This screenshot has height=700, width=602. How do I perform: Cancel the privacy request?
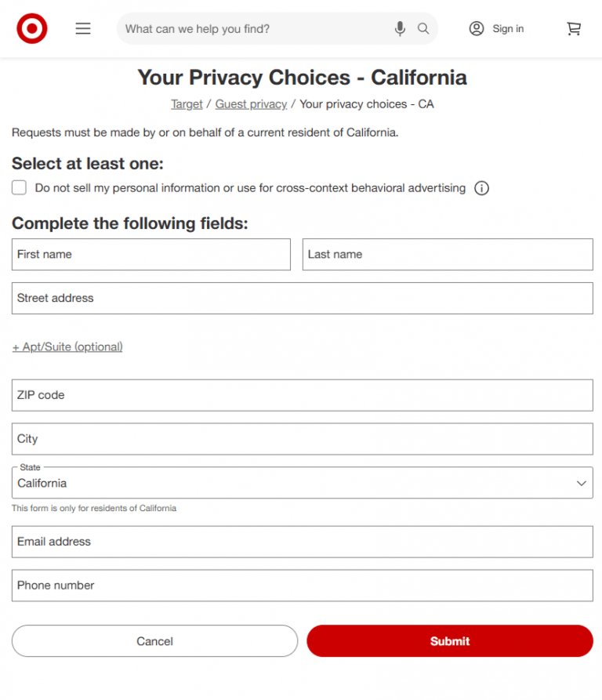click(154, 640)
